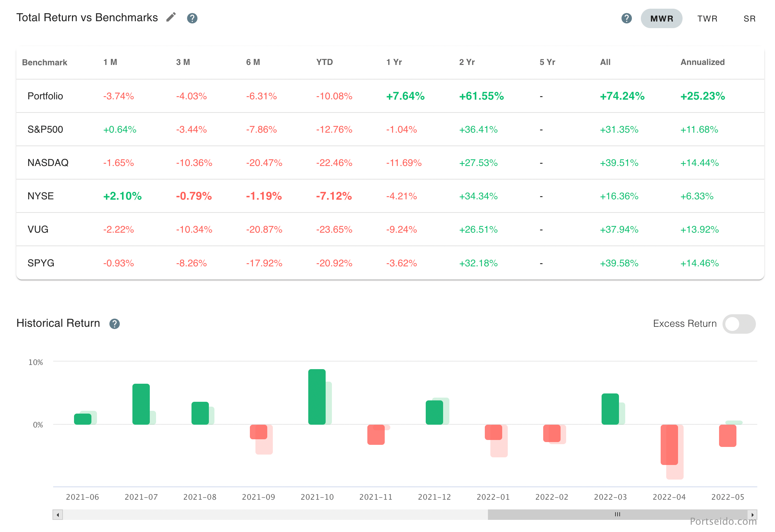Switch to SR view
The width and height of the screenshot is (775, 532).
[x=749, y=18]
